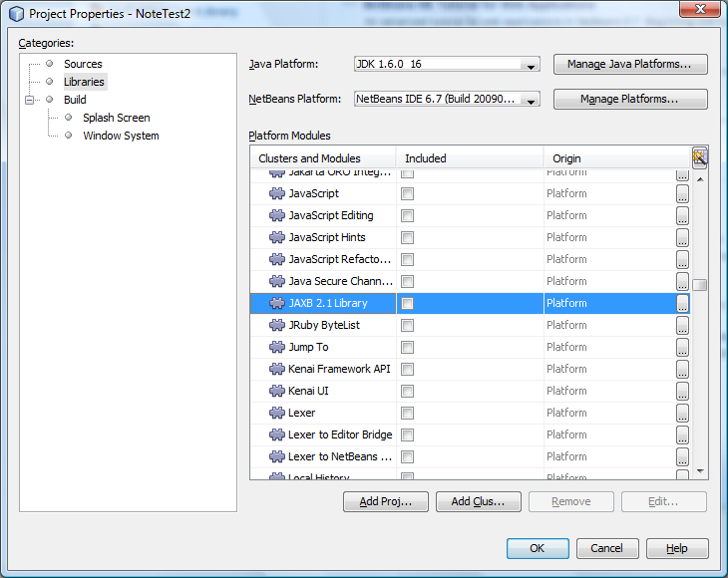The width and height of the screenshot is (728, 578).
Task: Click the JavaScript Refactoring module icon
Action: [277, 259]
